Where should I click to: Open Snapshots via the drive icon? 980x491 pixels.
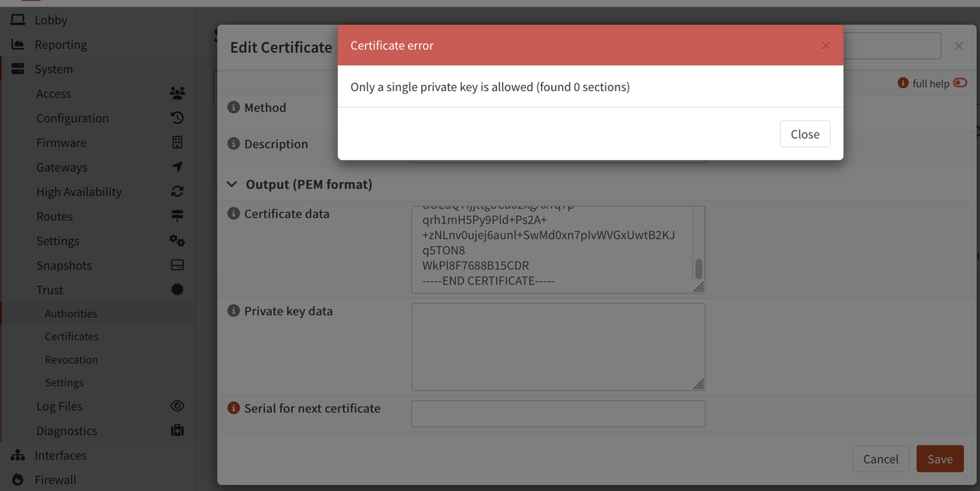[177, 265]
